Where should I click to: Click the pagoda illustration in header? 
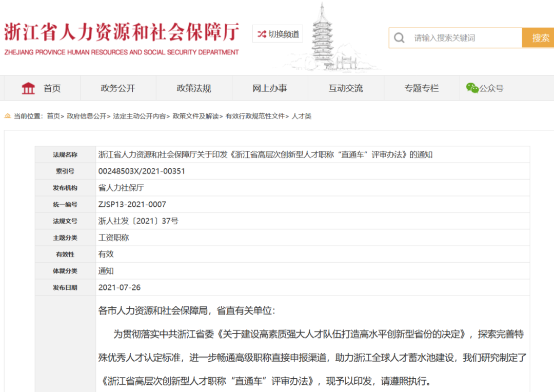point(322,37)
